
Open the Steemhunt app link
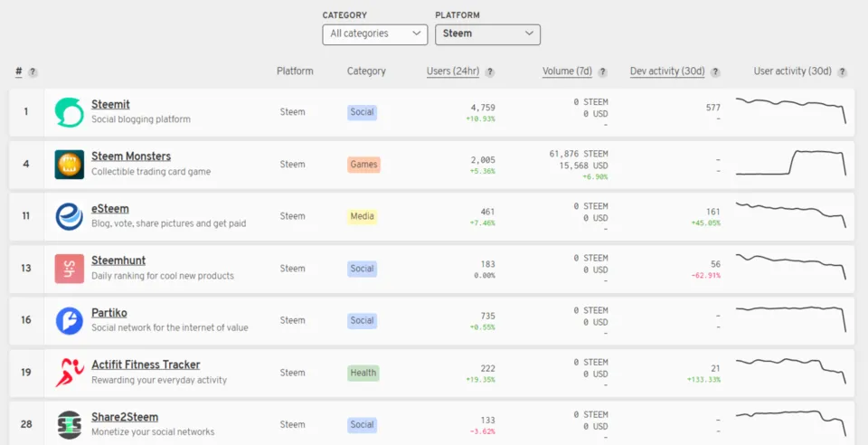(x=118, y=260)
